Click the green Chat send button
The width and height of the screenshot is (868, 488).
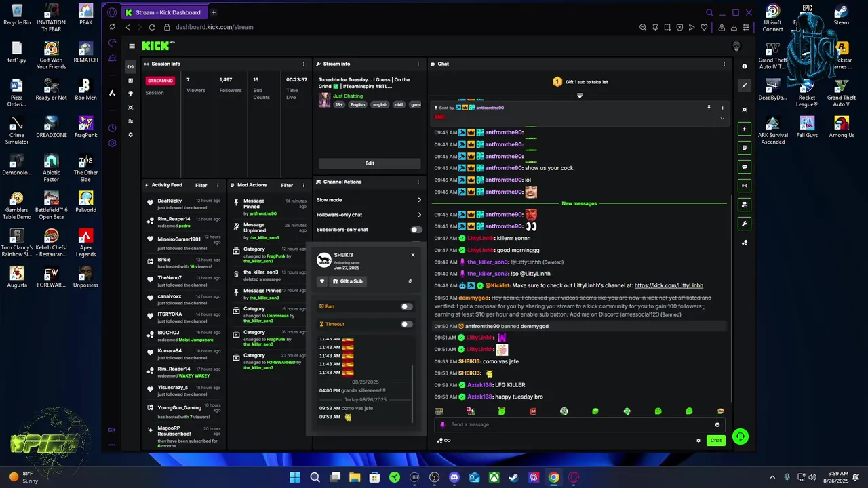716,441
